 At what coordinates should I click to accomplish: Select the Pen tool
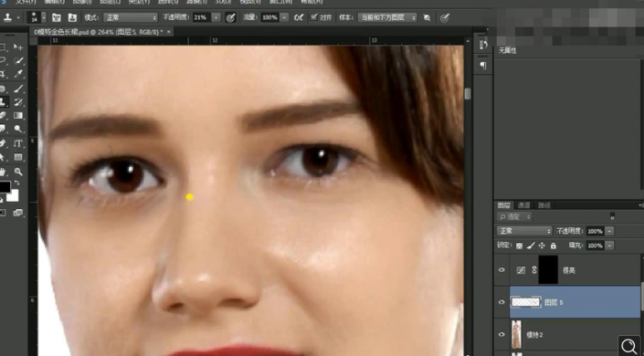coord(3,143)
